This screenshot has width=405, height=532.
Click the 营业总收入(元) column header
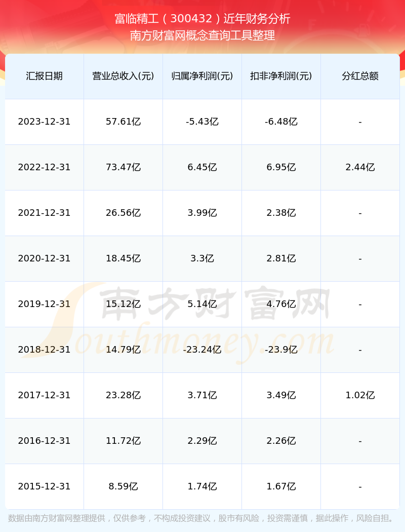[x=124, y=76]
